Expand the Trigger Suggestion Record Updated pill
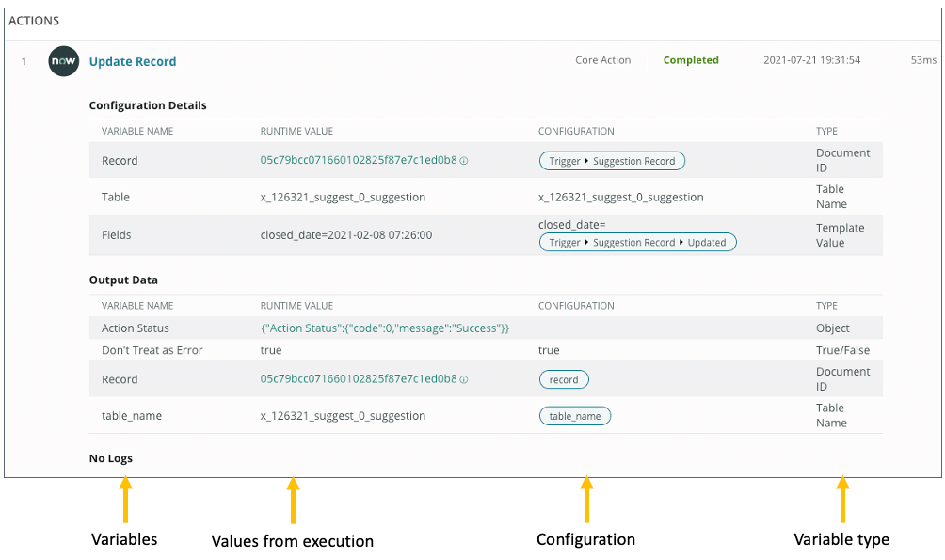This screenshot has width=945, height=560. coord(637,242)
